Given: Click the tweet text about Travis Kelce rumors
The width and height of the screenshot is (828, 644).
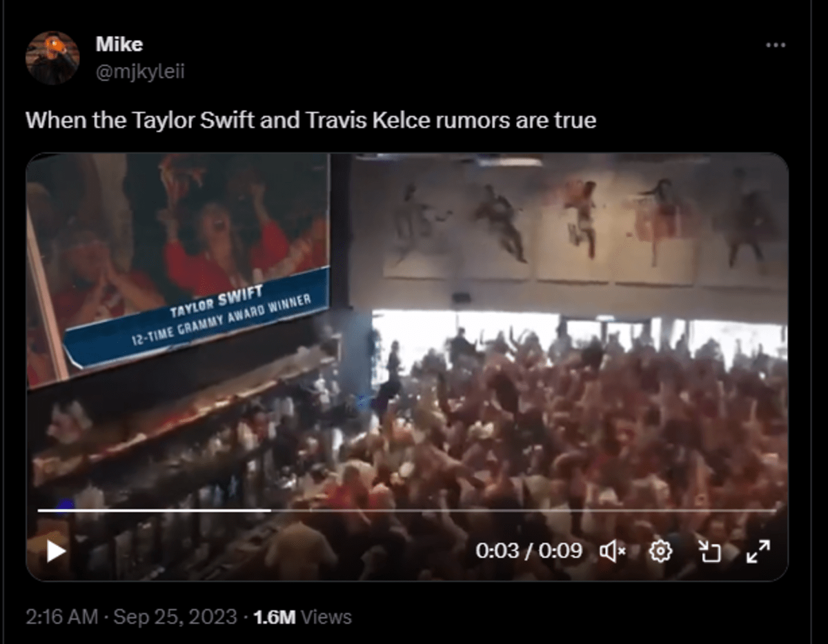Looking at the screenshot, I should (310, 120).
